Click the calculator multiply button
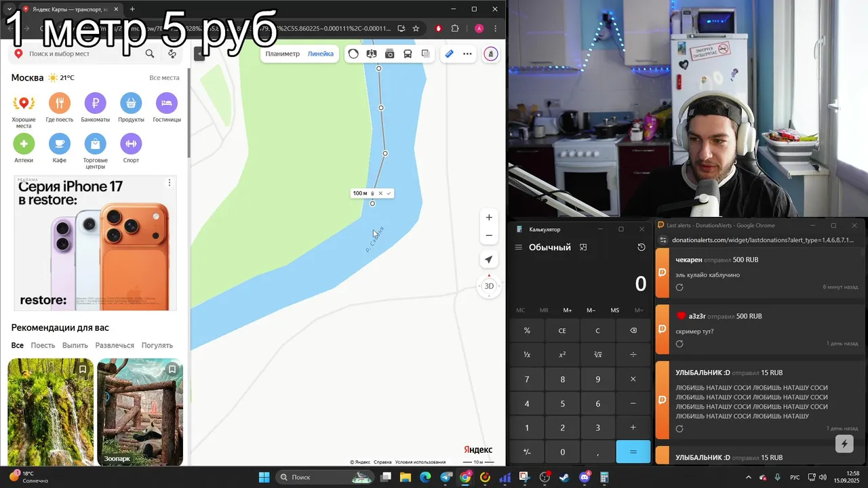This screenshot has width=868, height=488. point(633,379)
